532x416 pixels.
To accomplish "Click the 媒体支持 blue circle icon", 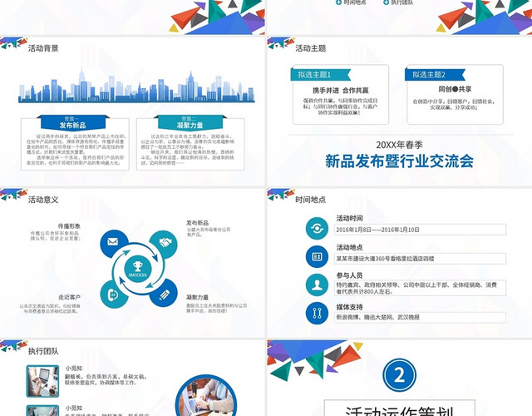I will pos(317,313).
